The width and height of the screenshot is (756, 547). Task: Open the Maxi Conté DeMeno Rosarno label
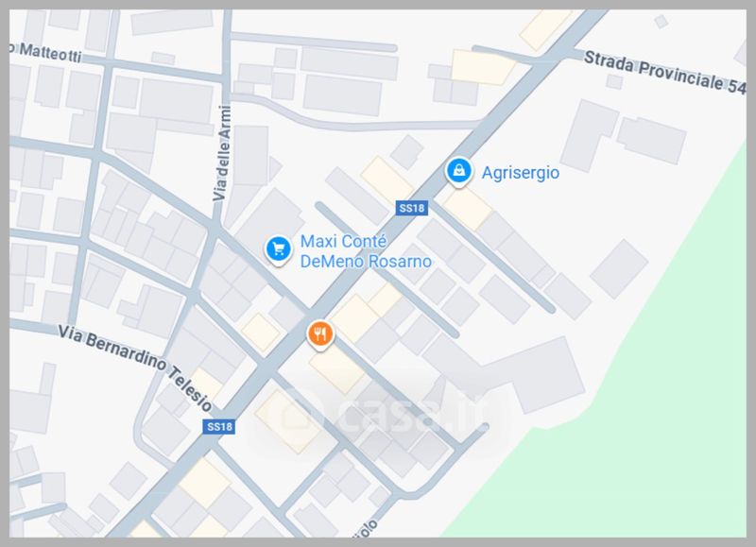pos(366,251)
